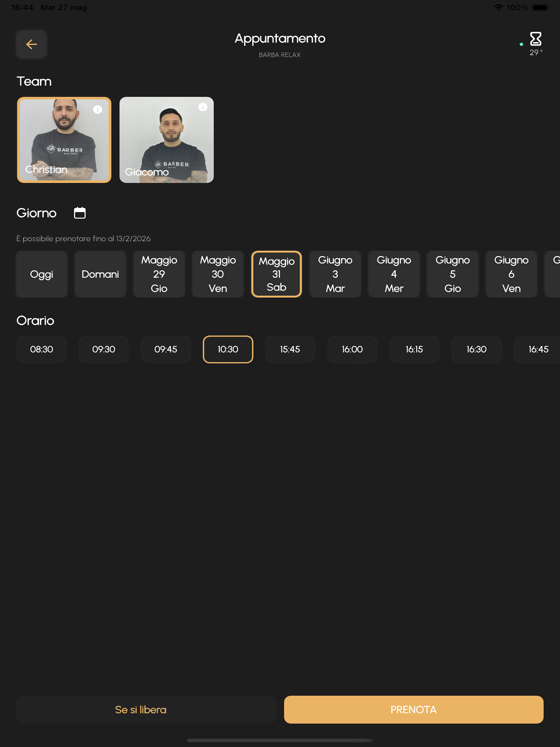This screenshot has height=747, width=560.
Task: Pick Giugno 3 Mar as the day
Action: coord(336,274)
